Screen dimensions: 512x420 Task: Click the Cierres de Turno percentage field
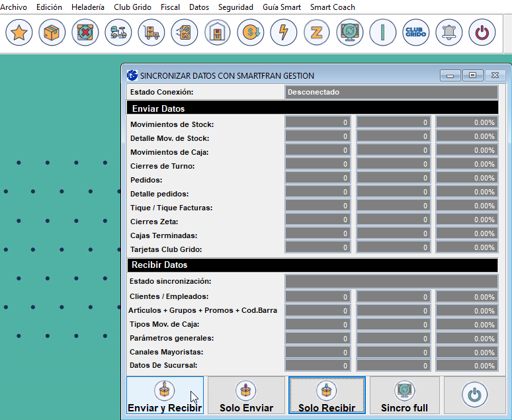(466, 164)
